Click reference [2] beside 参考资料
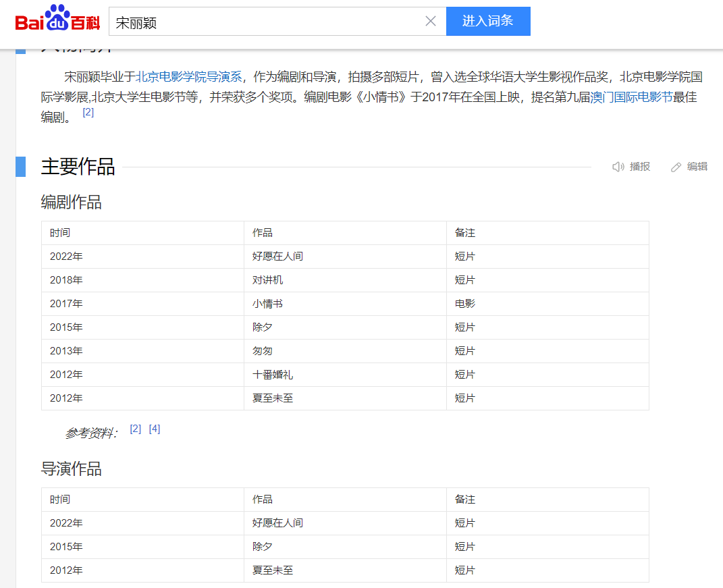This screenshot has width=723, height=588. click(136, 429)
